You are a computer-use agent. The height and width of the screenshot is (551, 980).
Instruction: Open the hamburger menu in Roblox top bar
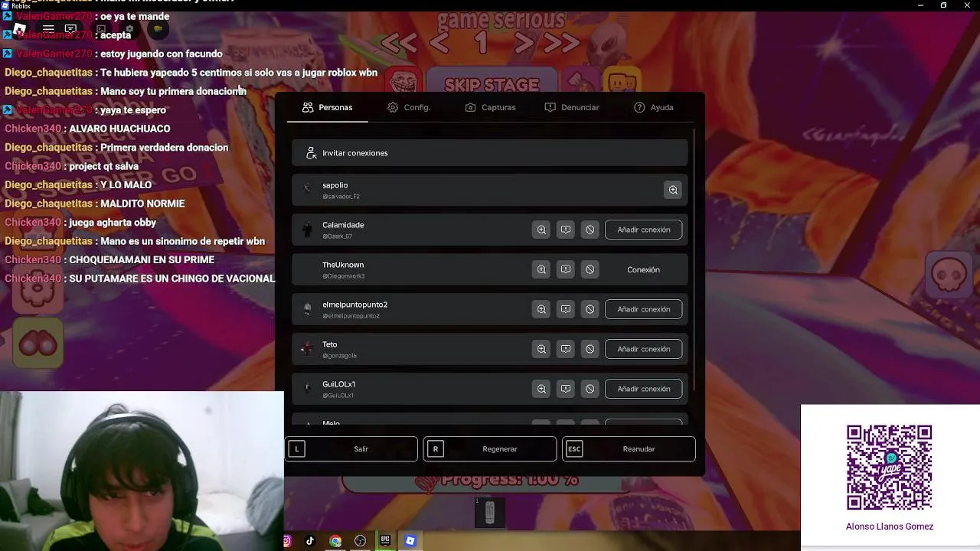[48, 29]
